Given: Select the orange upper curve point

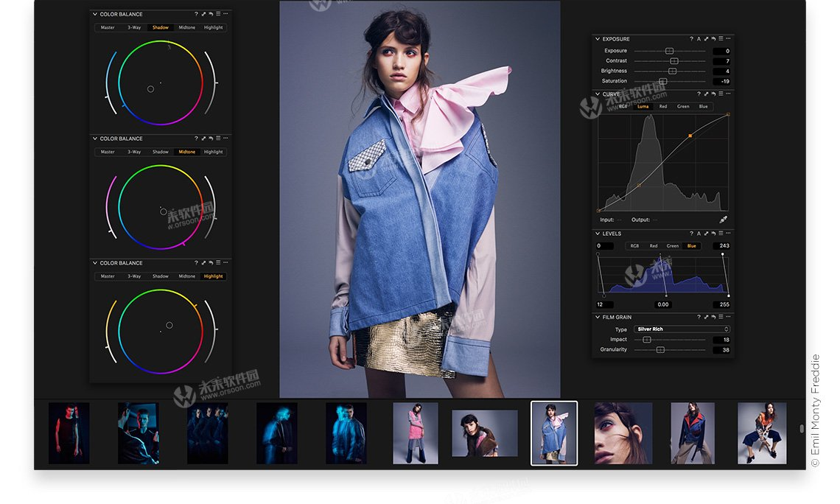Looking at the screenshot, I should (x=690, y=136).
